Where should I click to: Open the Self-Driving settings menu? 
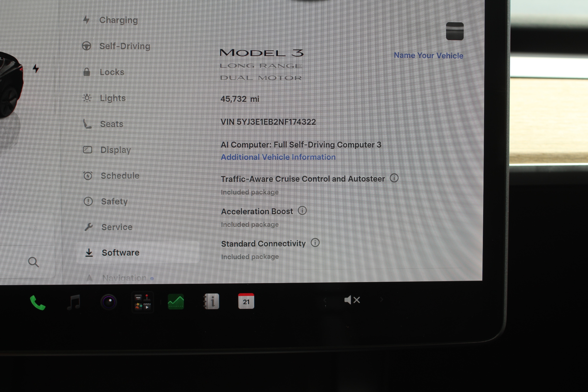coord(116,46)
